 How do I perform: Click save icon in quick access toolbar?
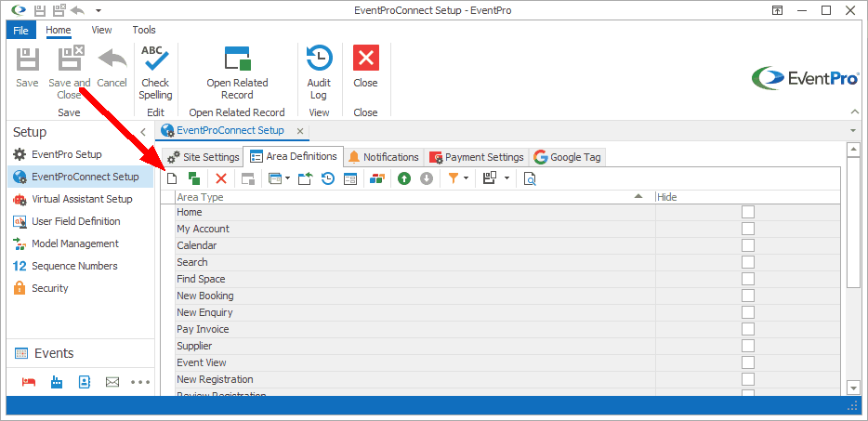pyautogui.click(x=40, y=10)
